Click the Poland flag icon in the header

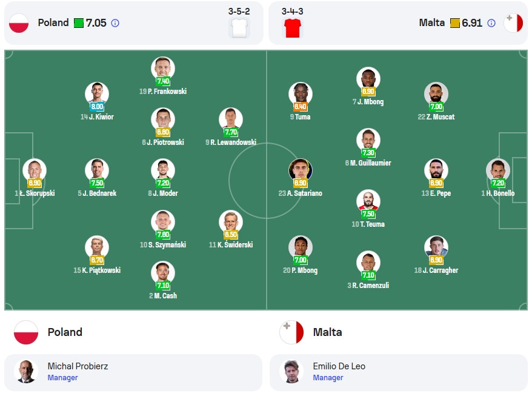point(19,23)
